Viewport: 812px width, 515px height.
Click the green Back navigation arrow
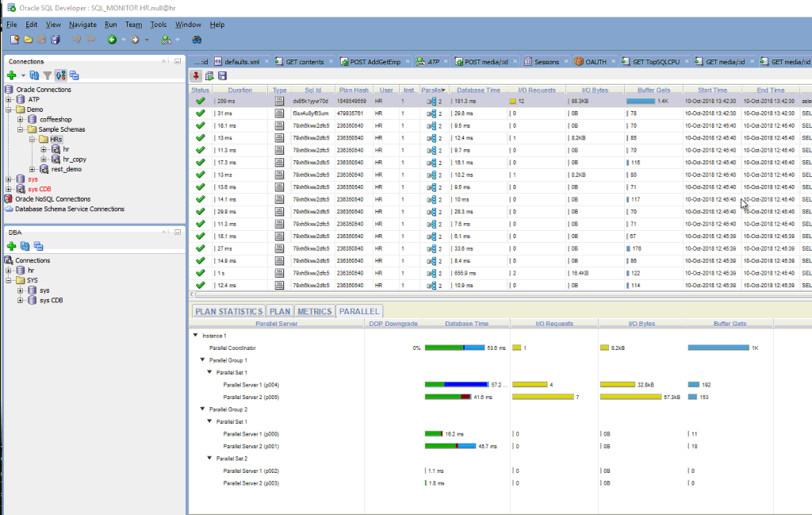tap(112, 40)
